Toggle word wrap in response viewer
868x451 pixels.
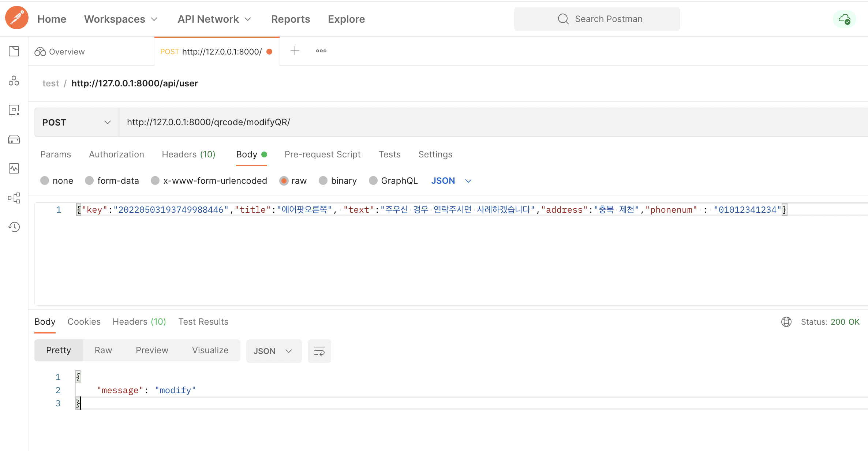point(319,351)
